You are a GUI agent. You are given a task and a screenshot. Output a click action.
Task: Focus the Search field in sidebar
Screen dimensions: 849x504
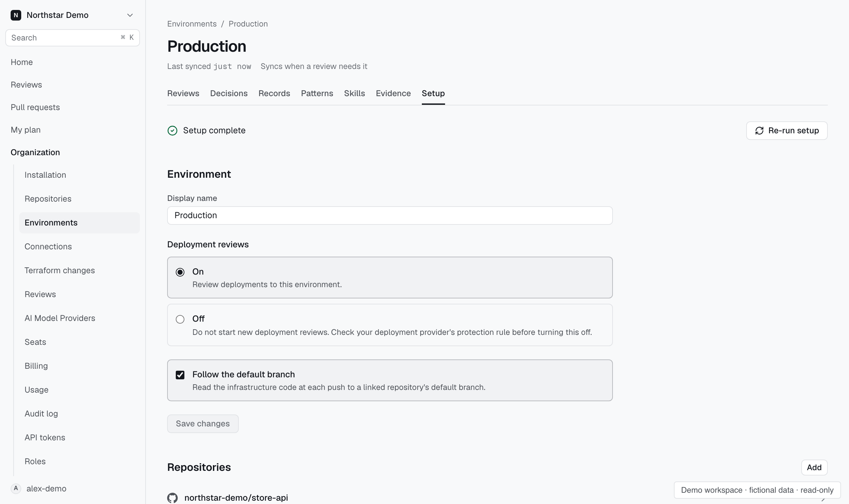coord(73,38)
